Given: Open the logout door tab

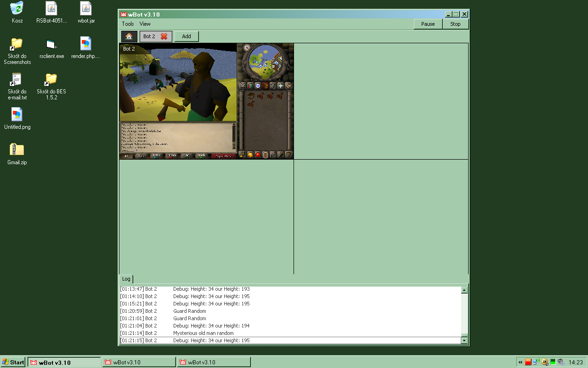Looking at the screenshot, I should coord(266,155).
